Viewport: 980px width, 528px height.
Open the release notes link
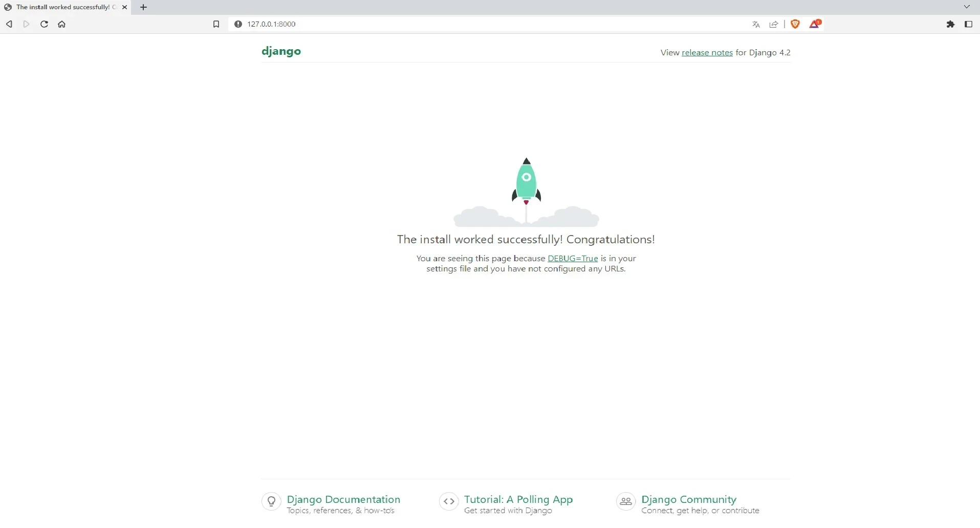(x=707, y=53)
